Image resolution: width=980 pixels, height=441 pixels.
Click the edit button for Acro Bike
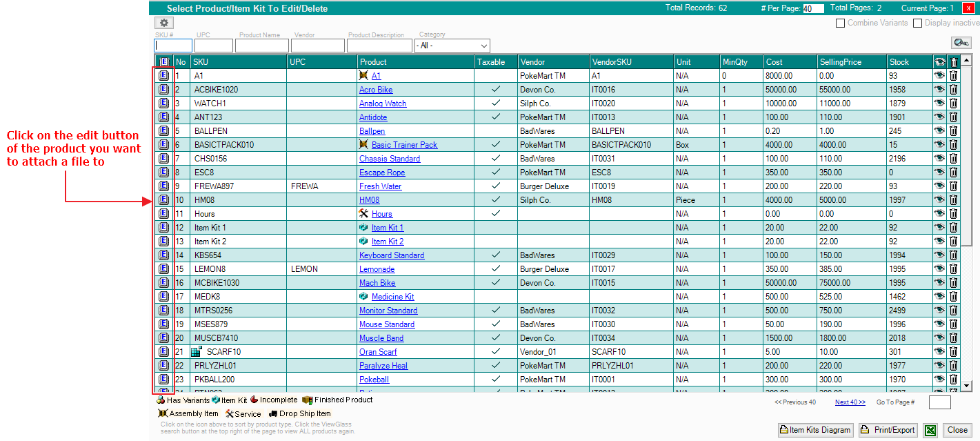pos(164,89)
